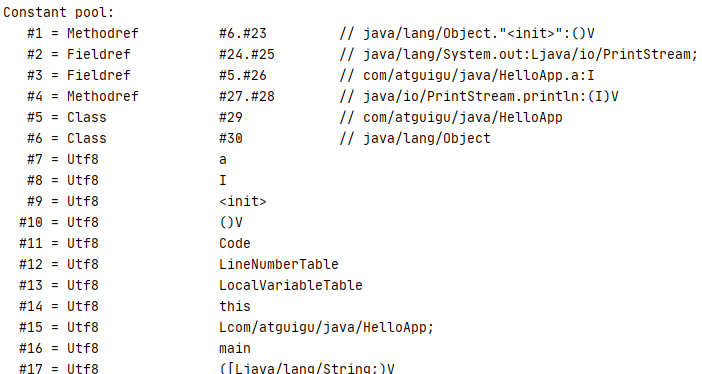Click the PrintStream.println:(I)V comment

(479, 97)
